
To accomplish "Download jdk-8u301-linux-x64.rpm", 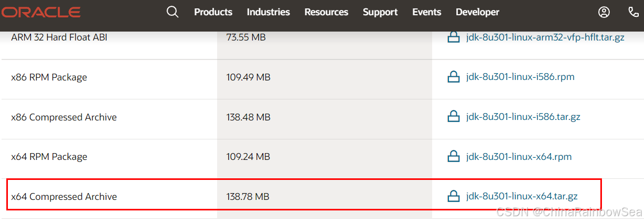I will click(x=519, y=157).
